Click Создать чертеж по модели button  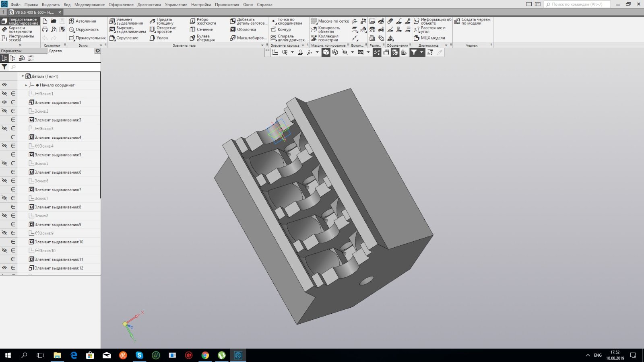click(x=473, y=21)
